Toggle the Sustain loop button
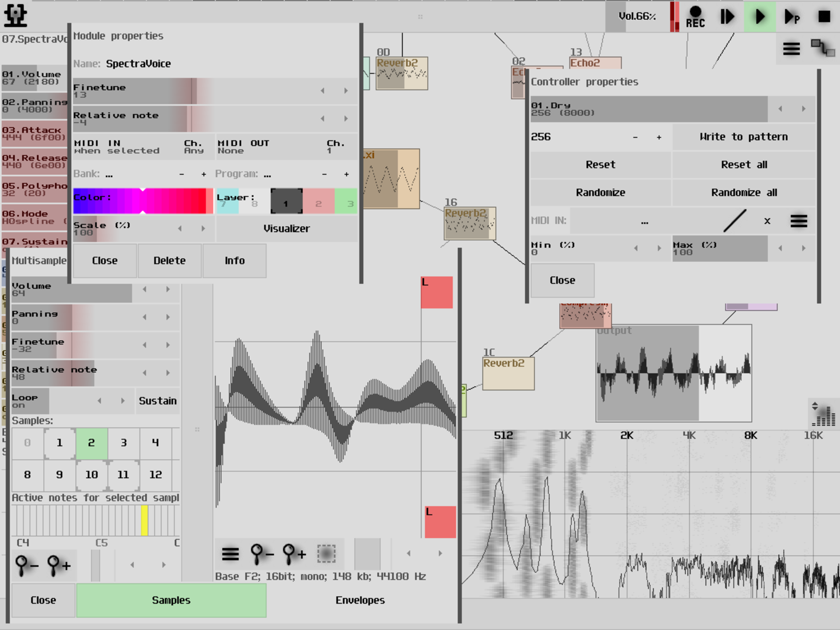 (x=158, y=401)
